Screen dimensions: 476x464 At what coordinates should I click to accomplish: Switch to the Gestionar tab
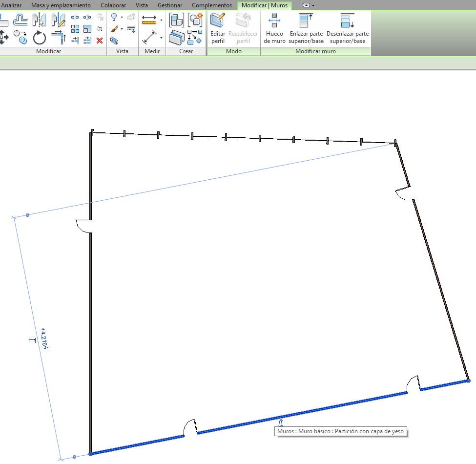170,5
